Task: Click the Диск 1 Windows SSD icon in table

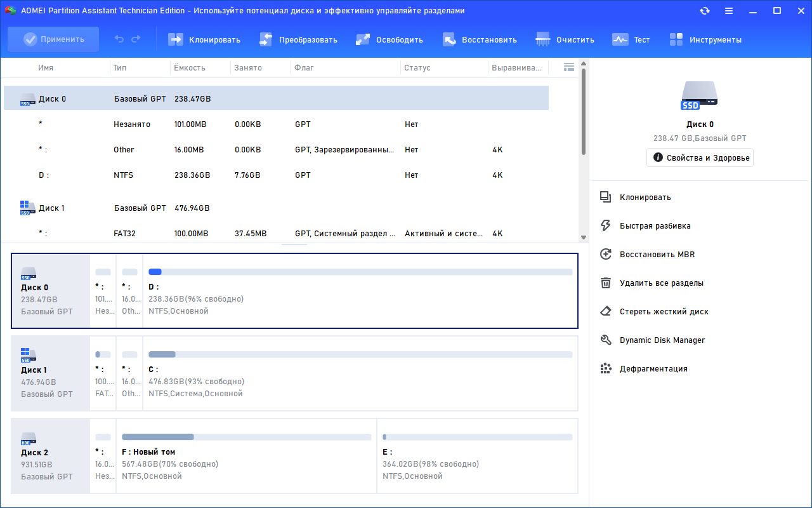Action: 27,208
